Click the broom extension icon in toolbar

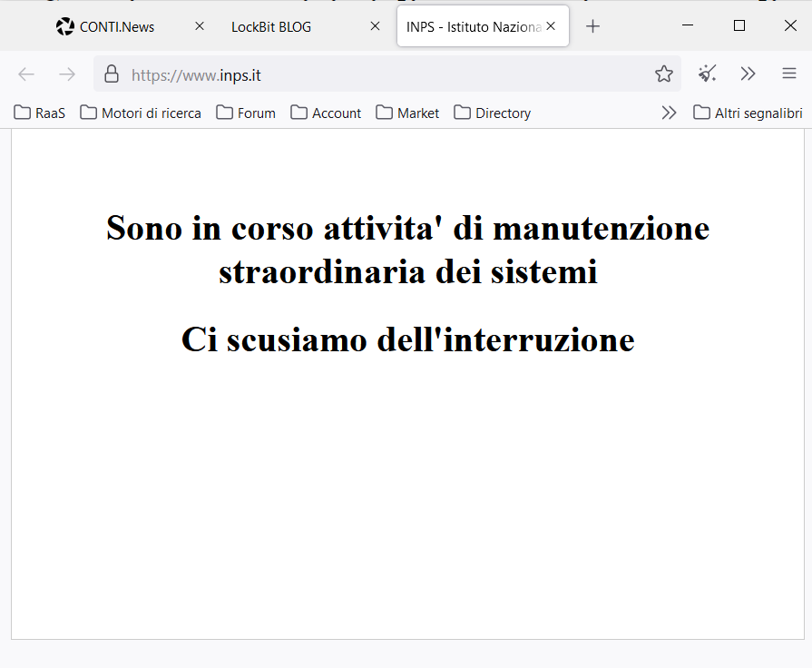click(x=708, y=74)
